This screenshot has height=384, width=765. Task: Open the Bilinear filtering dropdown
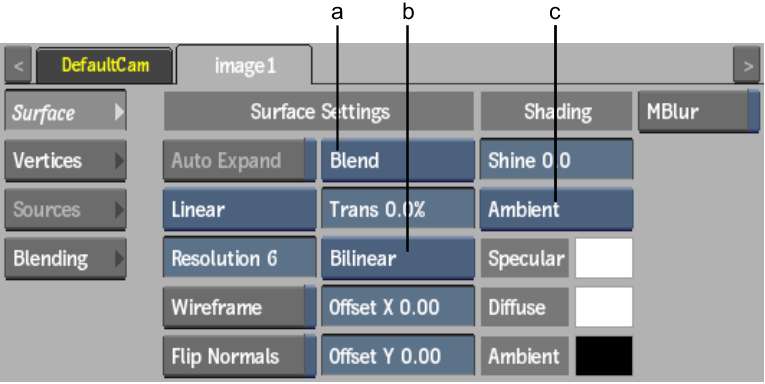[x=398, y=258]
